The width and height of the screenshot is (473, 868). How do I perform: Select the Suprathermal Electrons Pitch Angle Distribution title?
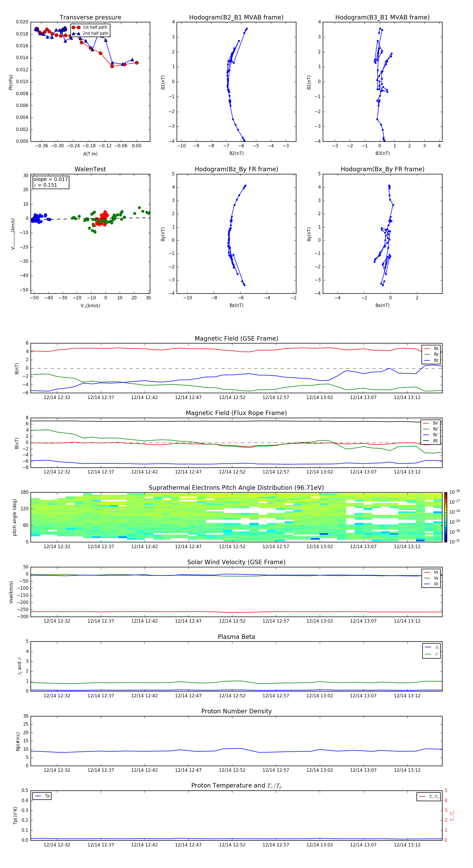pos(236,488)
